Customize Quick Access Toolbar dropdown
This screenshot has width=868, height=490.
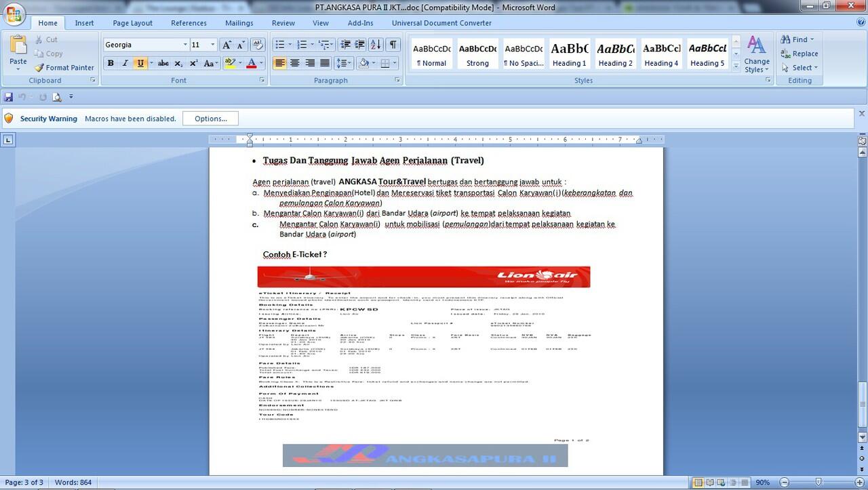pos(71,97)
